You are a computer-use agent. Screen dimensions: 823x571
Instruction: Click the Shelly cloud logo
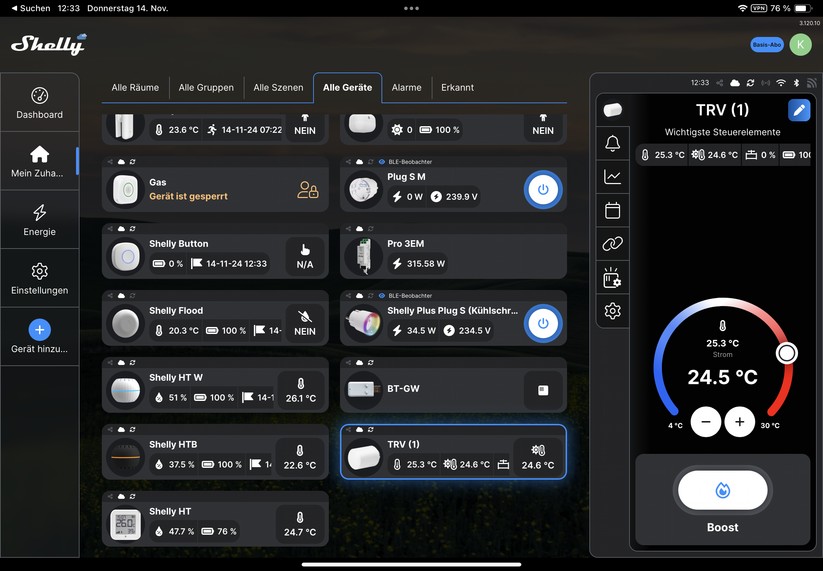pyautogui.click(x=49, y=45)
